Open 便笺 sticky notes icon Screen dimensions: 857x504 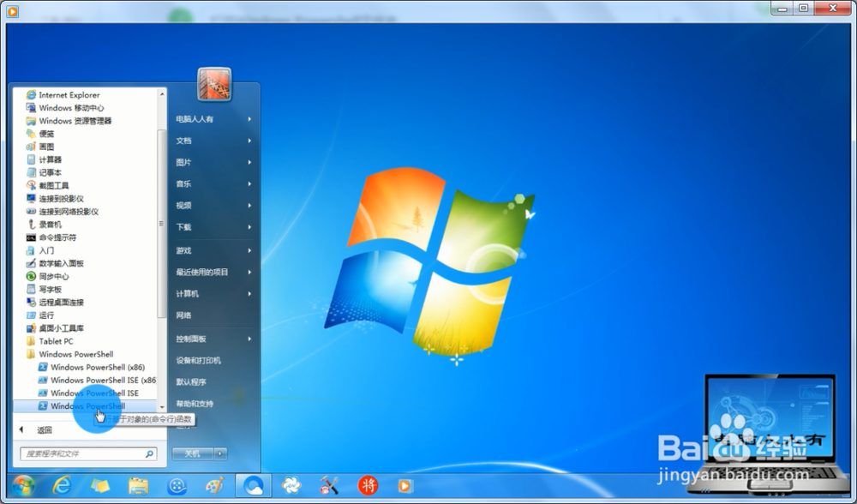31,134
